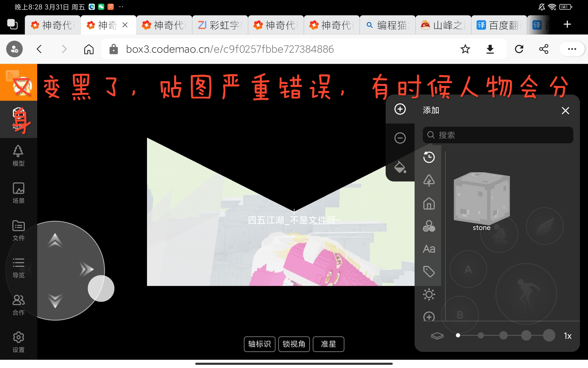
Task: Share this page via share icon
Action: (x=544, y=49)
